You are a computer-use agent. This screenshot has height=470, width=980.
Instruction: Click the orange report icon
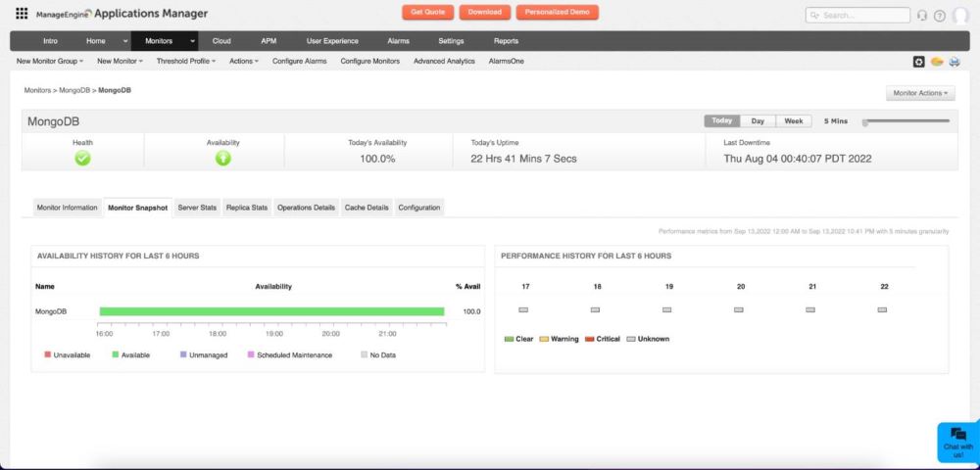pyautogui.click(x=937, y=61)
